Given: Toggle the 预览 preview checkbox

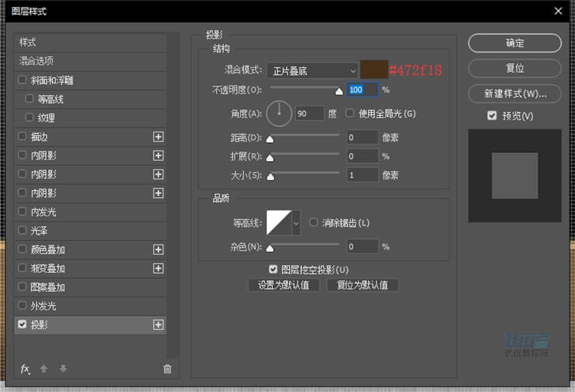Looking at the screenshot, I should point(492,116).
